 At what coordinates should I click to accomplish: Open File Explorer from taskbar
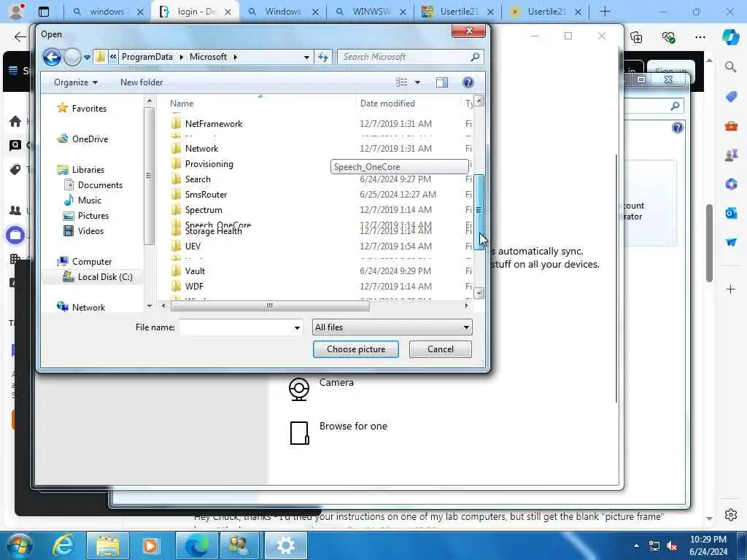click(x=108, y=546)
